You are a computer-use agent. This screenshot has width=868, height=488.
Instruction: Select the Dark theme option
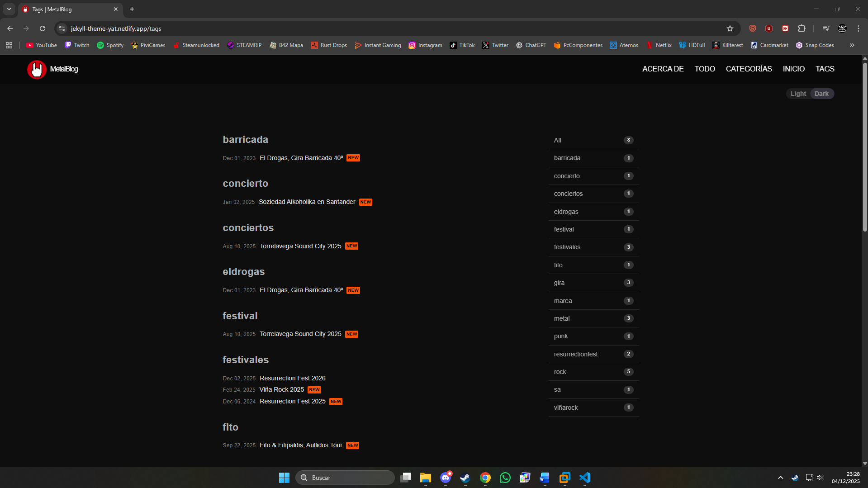821,94
